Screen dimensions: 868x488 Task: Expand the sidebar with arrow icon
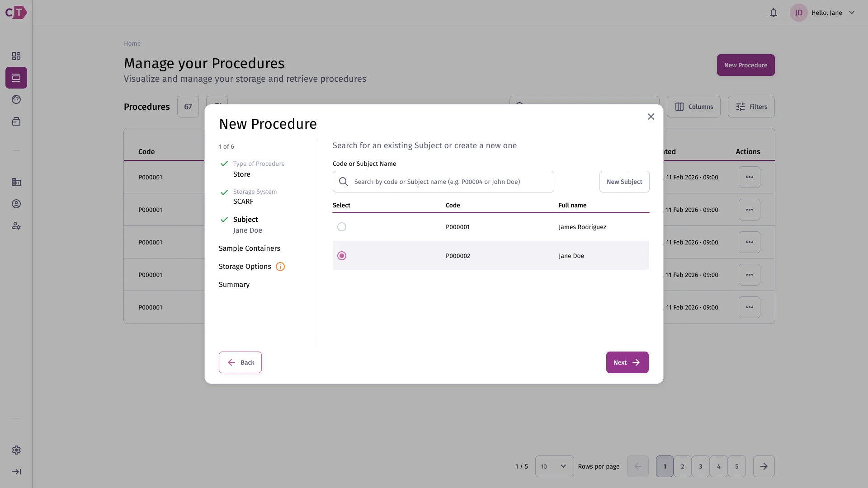pyautogui.click(x=16, y=472)
